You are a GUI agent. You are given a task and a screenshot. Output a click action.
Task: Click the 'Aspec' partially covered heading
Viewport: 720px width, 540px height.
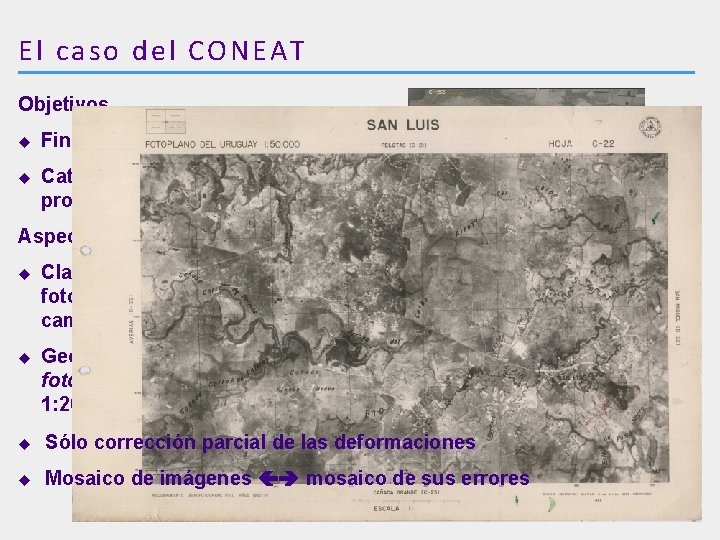(45, 236)
